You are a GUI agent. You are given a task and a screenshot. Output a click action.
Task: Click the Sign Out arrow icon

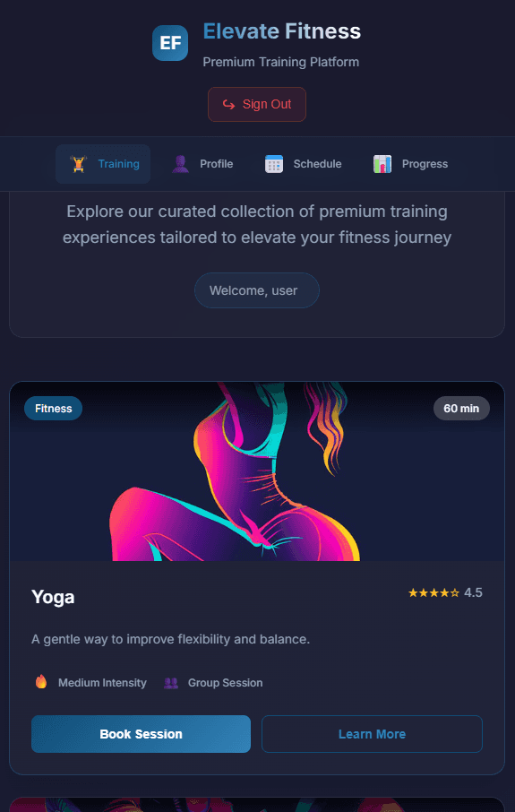pyautogui.click(x=228, y=105)
